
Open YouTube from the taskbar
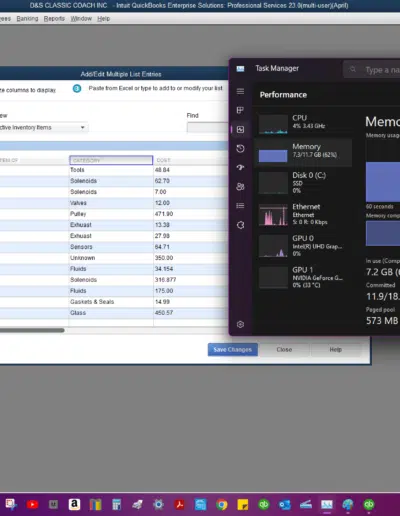(32, 504)
